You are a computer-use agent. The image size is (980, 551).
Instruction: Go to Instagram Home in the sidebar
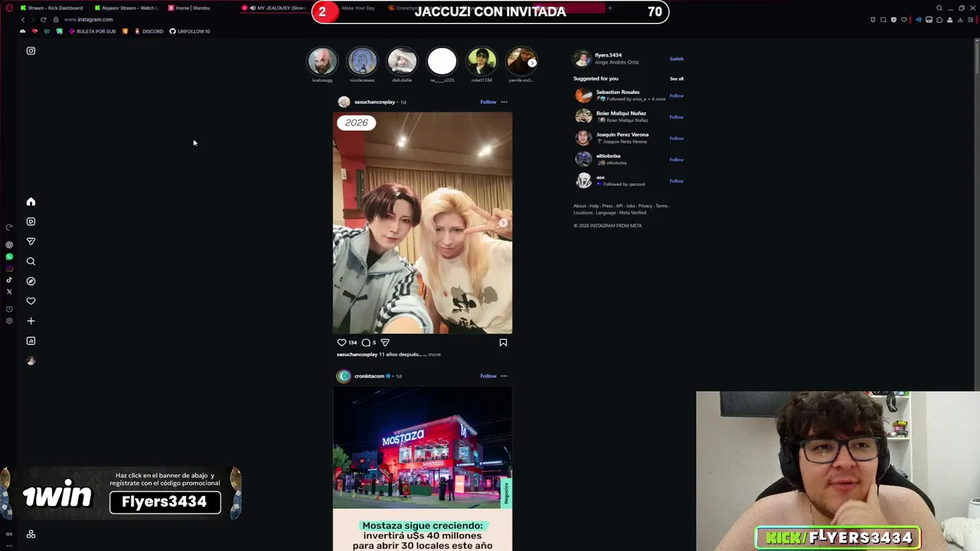point(31,202)
